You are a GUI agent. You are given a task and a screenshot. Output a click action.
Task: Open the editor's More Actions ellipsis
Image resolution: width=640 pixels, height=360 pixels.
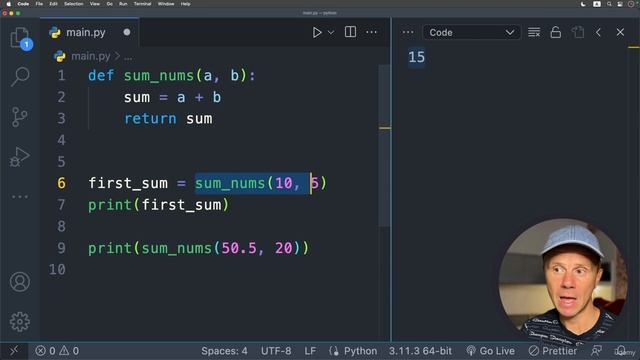pos(371,32)
